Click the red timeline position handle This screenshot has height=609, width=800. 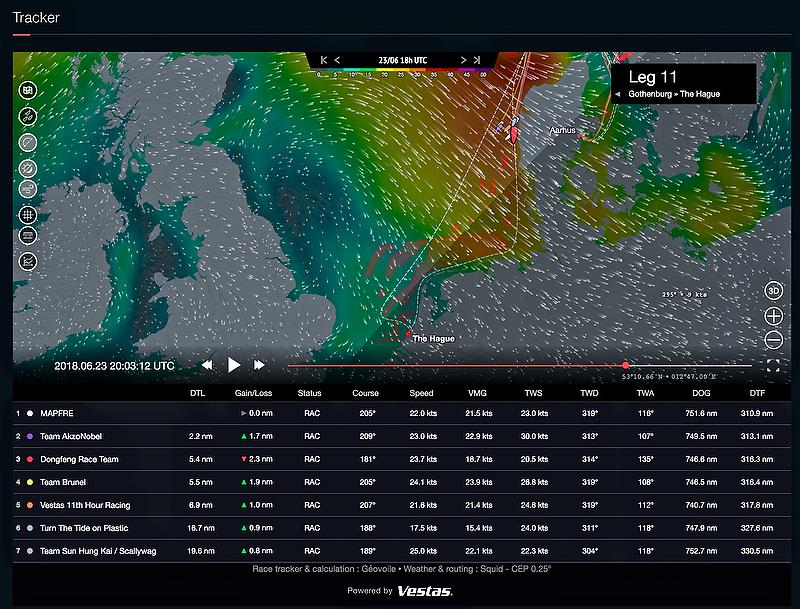point(626,365)
